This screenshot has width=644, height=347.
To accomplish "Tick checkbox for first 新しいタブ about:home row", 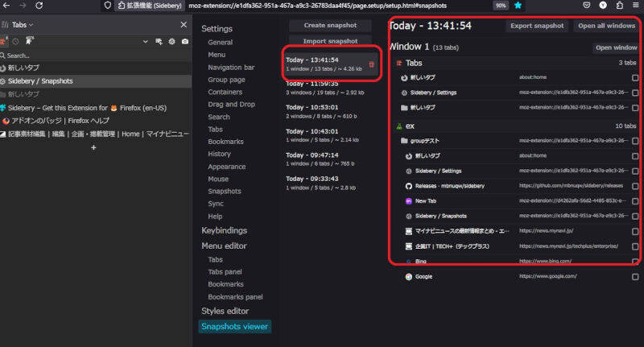I will tap(635, 77).
